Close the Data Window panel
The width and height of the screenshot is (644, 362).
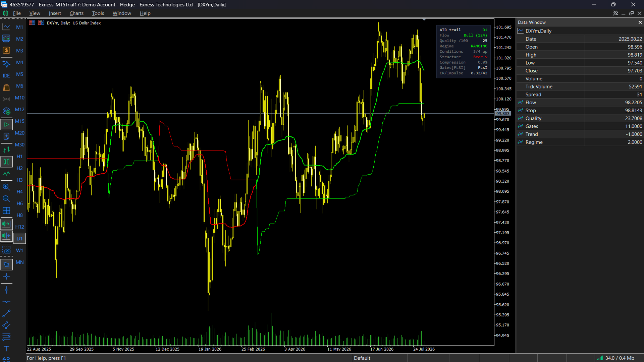point(640,22)
